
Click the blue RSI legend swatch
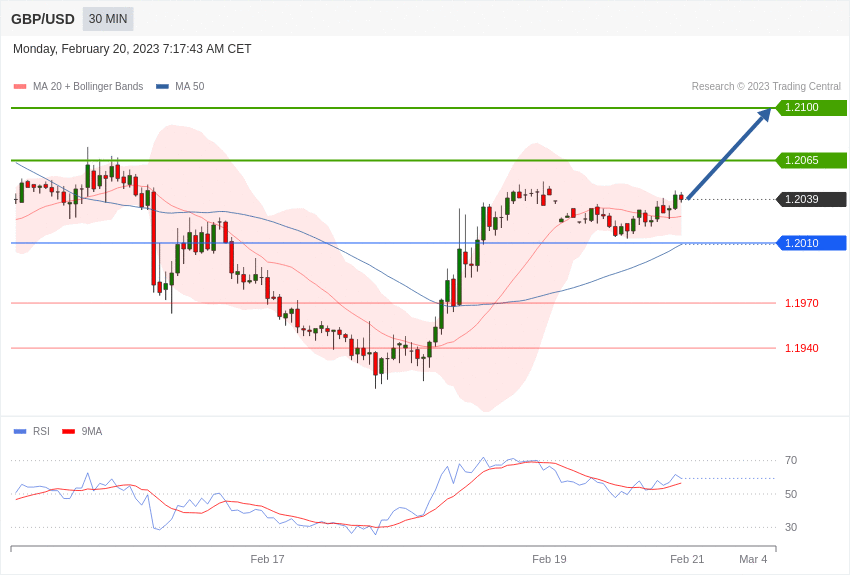(20, 431)
